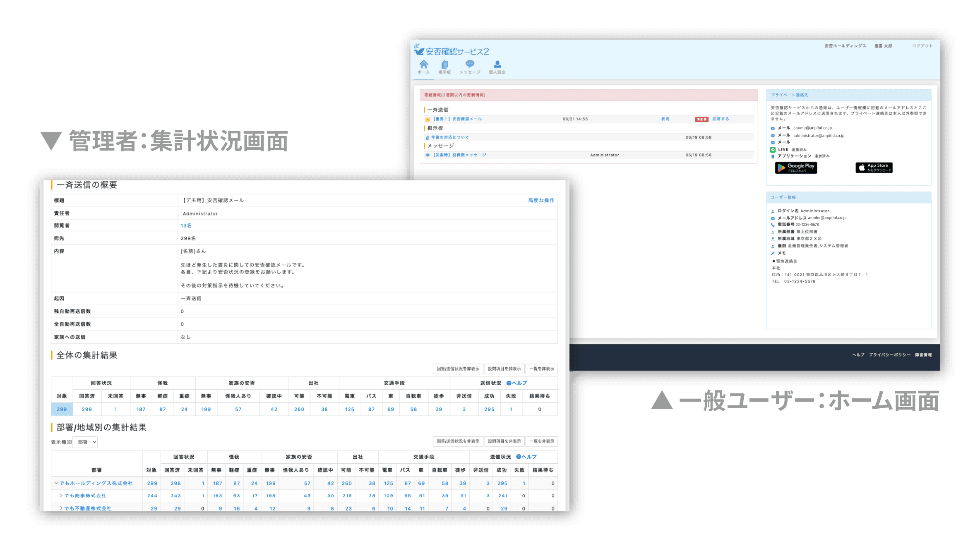
Task: Open 【重要！】安否確認メール item
Action: (x=457, y=119)
